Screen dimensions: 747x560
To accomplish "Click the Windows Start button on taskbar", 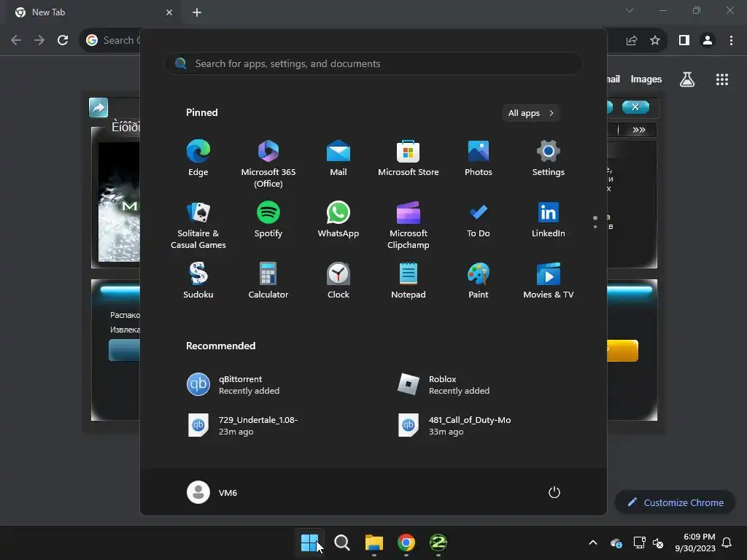I will tap(309, 542).
